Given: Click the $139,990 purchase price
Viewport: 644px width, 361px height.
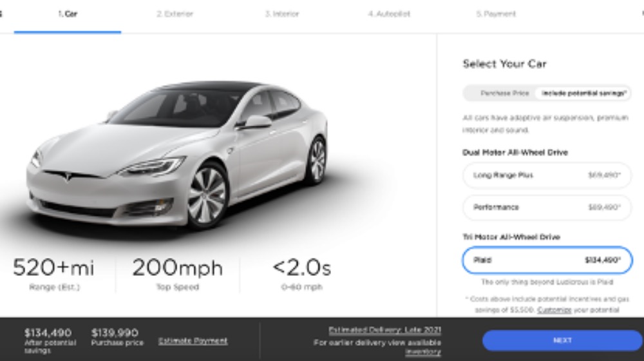Looking at the screenshot, I should (115, 333).
